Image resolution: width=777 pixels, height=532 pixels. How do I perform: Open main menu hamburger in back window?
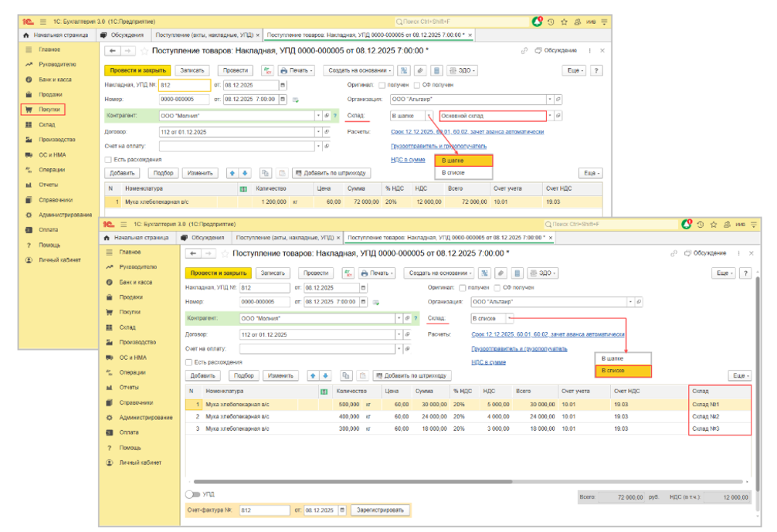[43, 22]
